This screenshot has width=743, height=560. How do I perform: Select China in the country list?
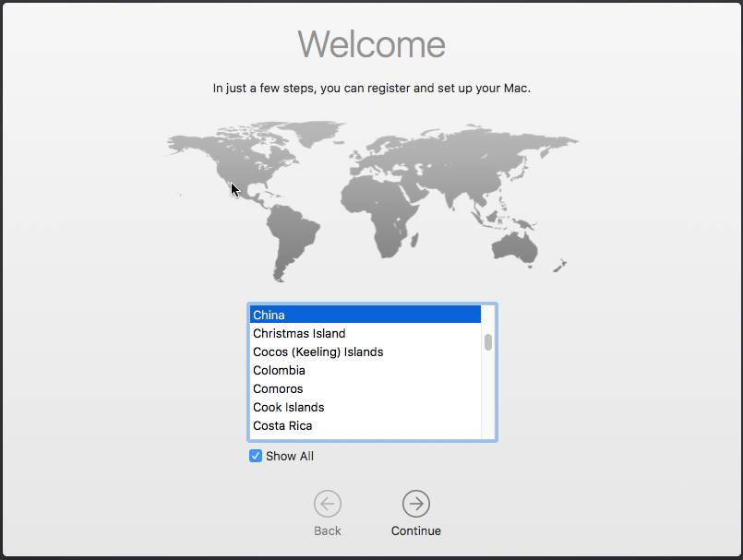366,315
